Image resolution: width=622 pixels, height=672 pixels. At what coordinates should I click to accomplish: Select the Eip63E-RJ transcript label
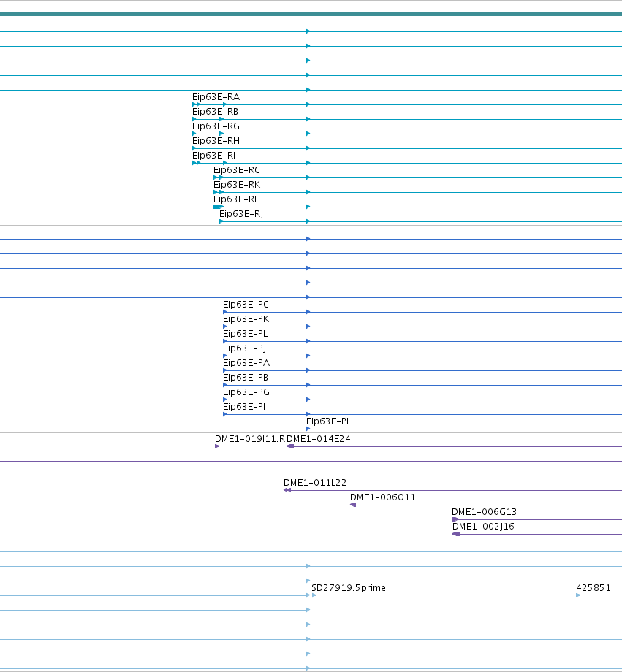[x=241, y=214]
